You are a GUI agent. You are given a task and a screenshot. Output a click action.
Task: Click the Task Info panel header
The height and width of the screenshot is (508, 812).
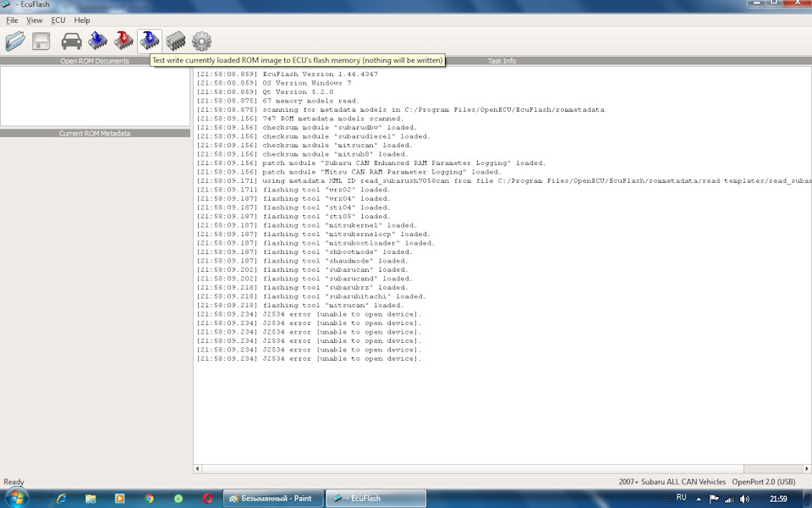502,61
